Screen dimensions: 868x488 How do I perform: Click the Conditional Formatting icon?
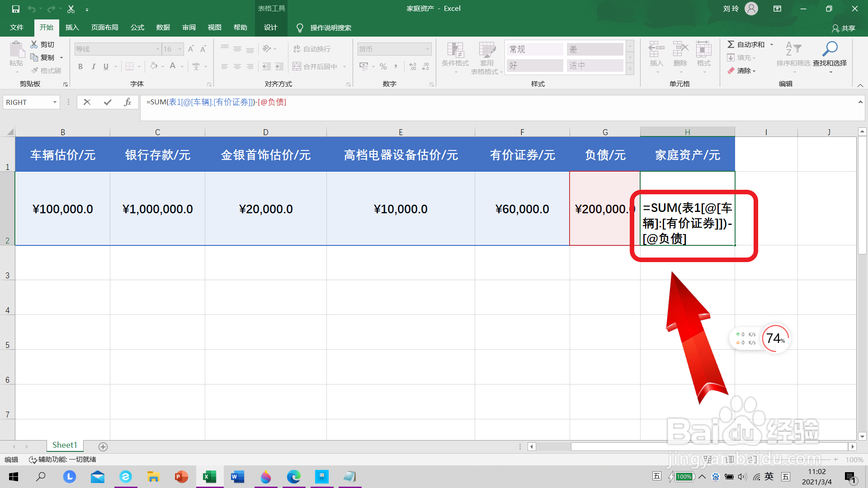point(455,51)
